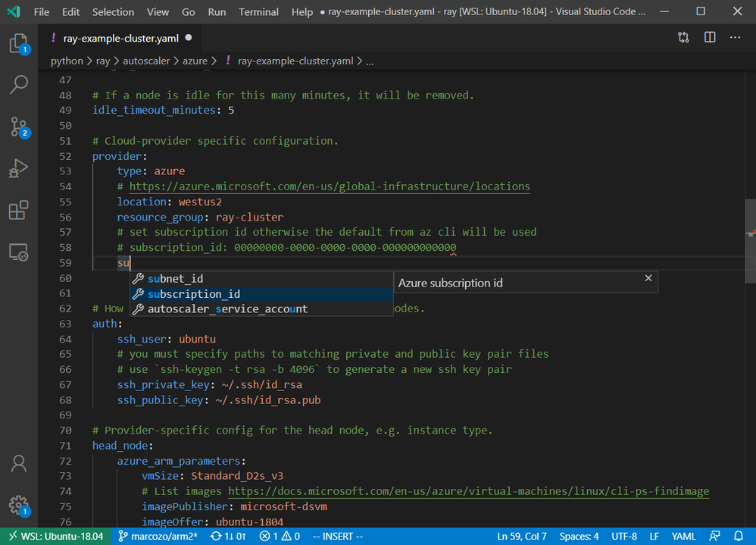
Task: Place cursor on resource_group: ray-cluster line
Action: (200, 217)
